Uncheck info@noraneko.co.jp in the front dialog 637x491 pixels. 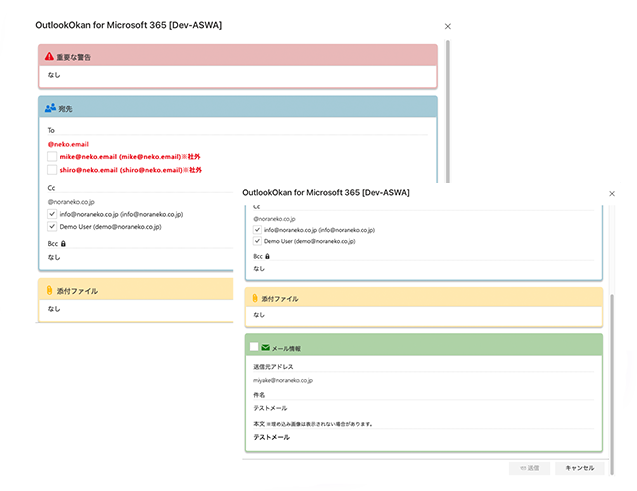(x=257, y=229)
